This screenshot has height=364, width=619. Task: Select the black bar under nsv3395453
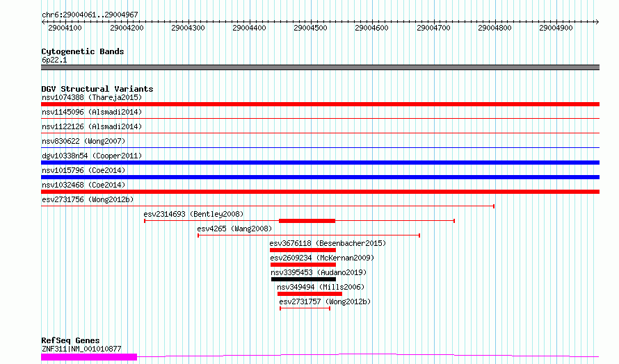303,279
